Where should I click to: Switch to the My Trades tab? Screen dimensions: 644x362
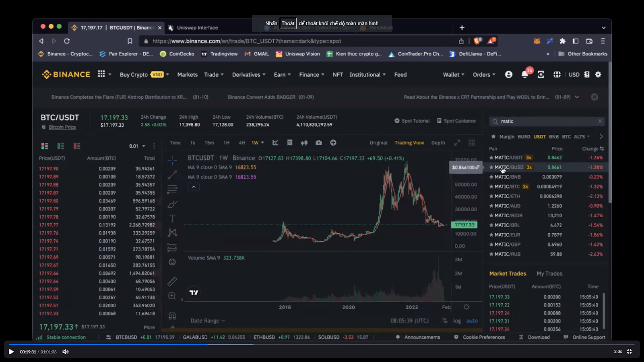pos(549,274)
